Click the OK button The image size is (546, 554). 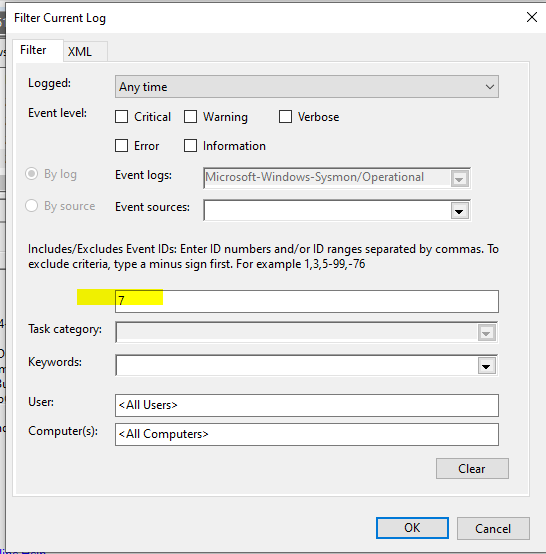[412, 528]
